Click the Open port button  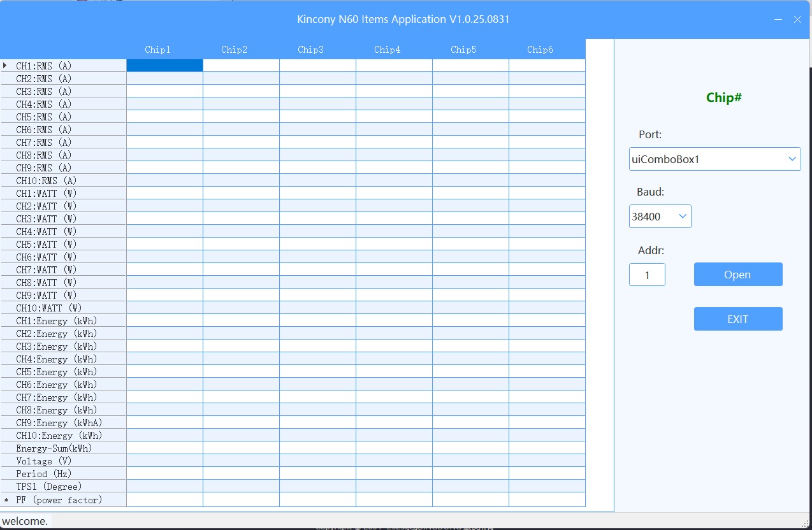[x=737, y=275]
